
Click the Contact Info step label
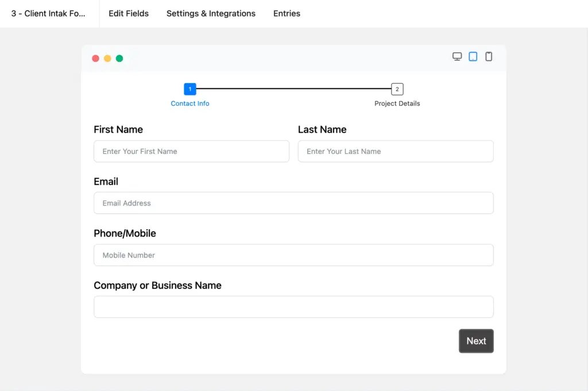pos(189,103)
